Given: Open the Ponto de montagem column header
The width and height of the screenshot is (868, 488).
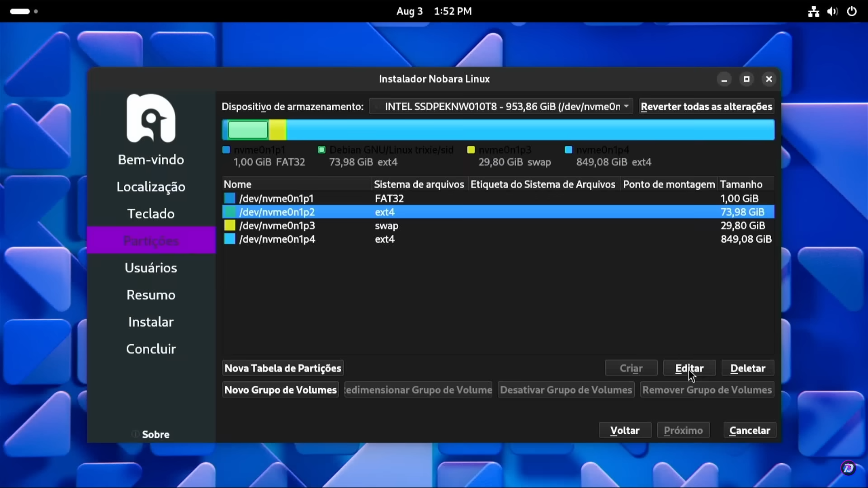Looking at the screenshot, I should [x=669, y=184].
